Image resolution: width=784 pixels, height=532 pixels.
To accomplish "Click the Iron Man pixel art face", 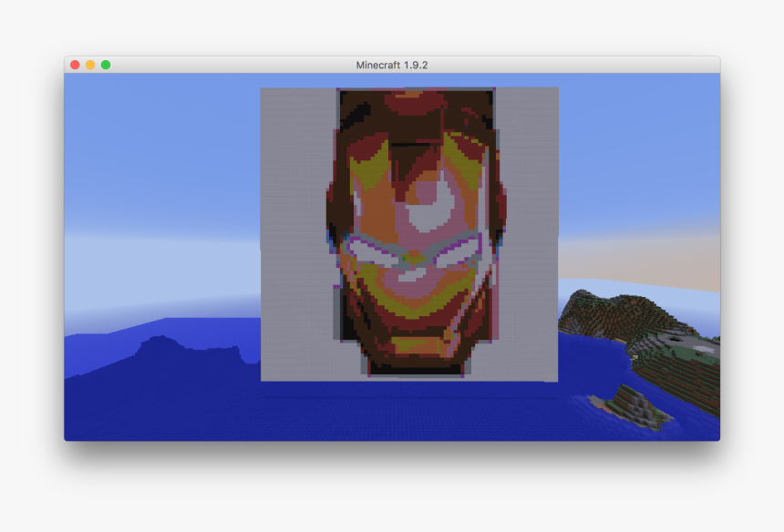I will [x=415, y=232].
